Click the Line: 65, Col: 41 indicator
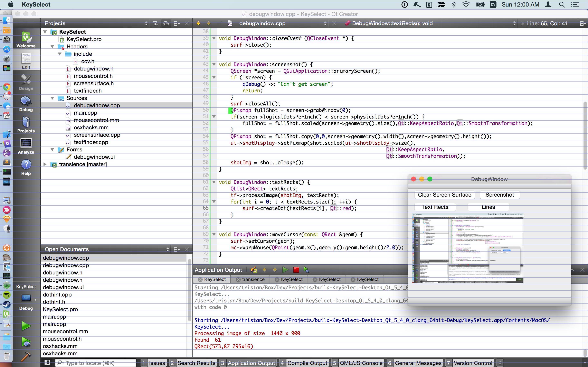The image size is (588, 367). [x=547, y=23]
